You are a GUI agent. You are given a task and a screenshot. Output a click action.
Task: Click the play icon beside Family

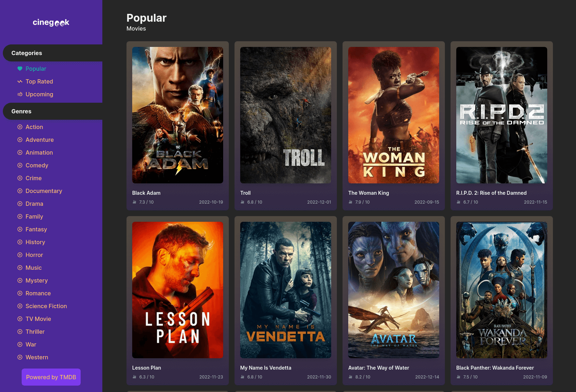20,216
